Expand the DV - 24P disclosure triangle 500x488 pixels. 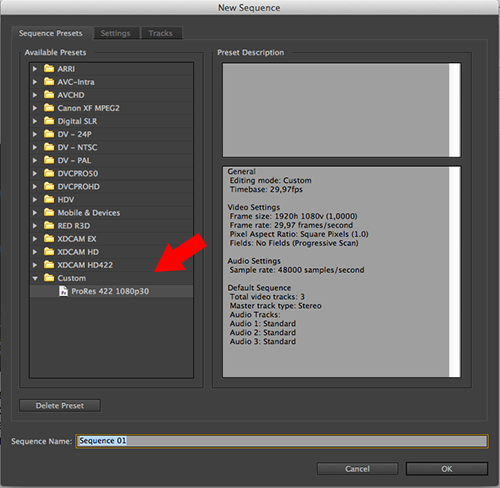(35, 134)
